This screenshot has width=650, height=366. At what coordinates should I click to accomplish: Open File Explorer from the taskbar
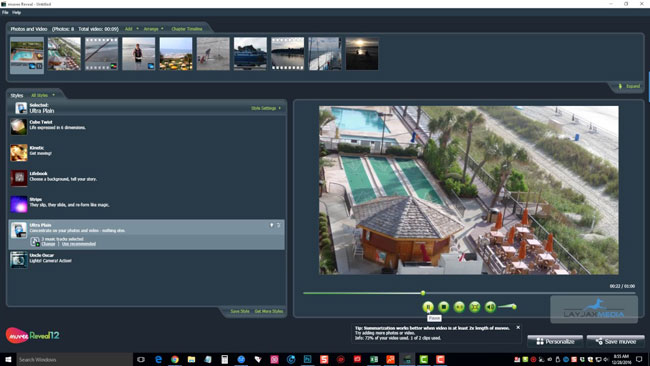192,359
